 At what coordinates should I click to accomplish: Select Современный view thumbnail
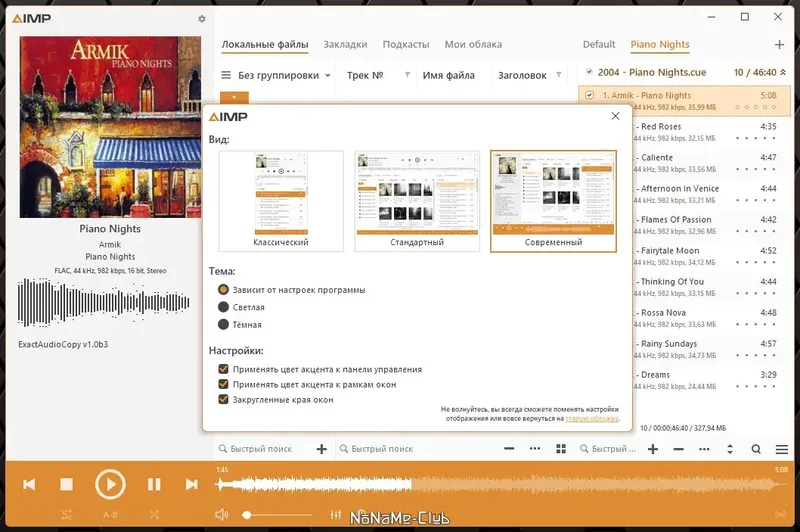click(x=554, y=201)
